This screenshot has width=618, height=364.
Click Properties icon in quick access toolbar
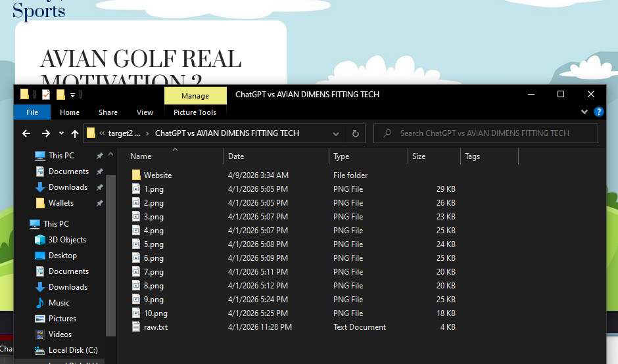pos(45,95)
